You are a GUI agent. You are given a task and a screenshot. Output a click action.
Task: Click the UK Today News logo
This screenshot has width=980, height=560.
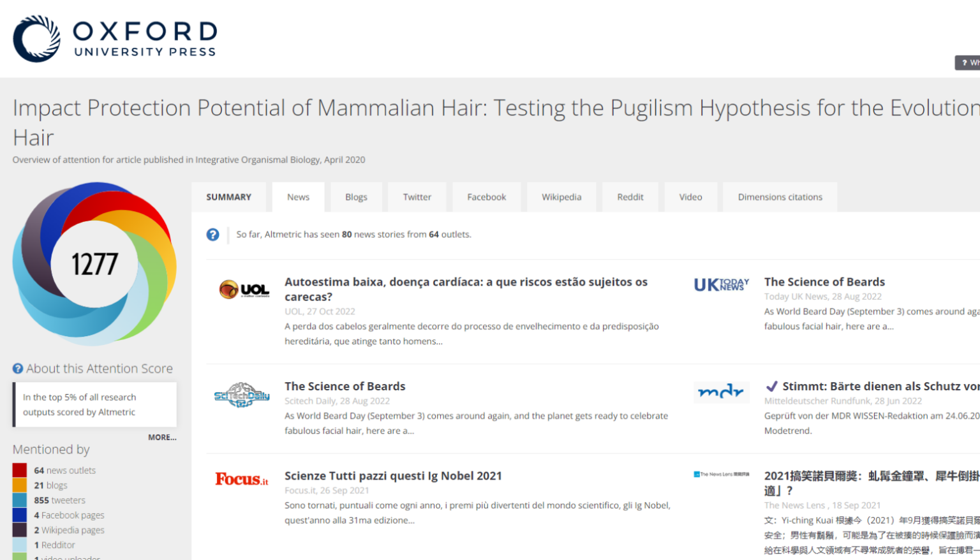[721, 285]
